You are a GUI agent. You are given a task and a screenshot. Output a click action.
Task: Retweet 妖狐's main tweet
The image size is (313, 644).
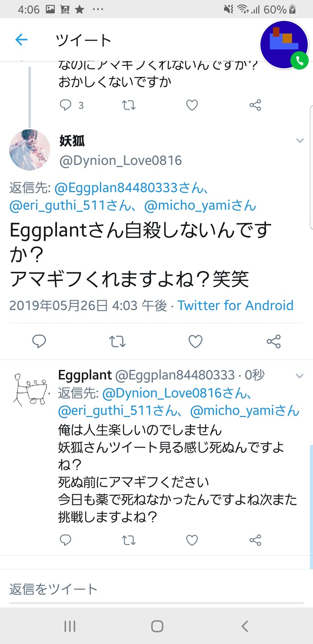click(x=117, y=341)
